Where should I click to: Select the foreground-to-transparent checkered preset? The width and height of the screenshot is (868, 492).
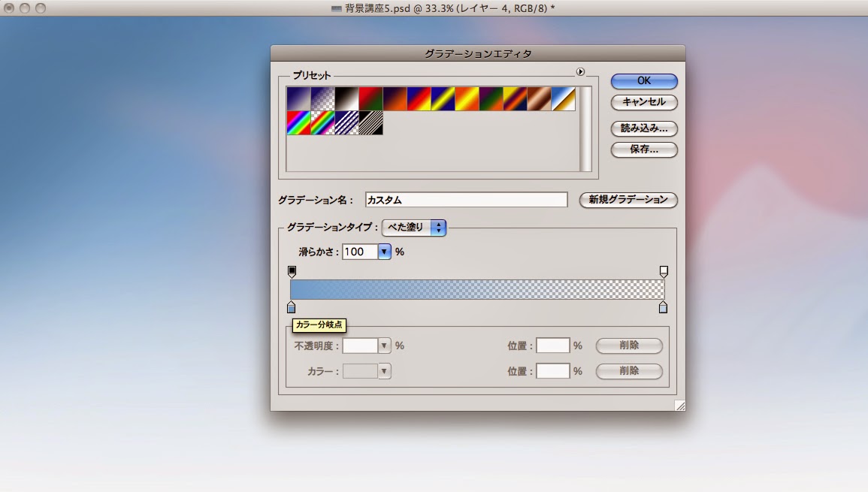322,98
